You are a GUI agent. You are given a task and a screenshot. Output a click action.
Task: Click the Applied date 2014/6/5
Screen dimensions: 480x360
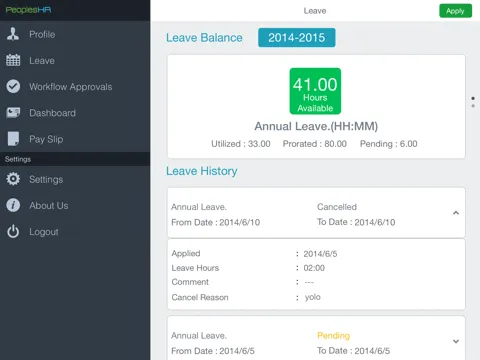[x=320, y=254]
